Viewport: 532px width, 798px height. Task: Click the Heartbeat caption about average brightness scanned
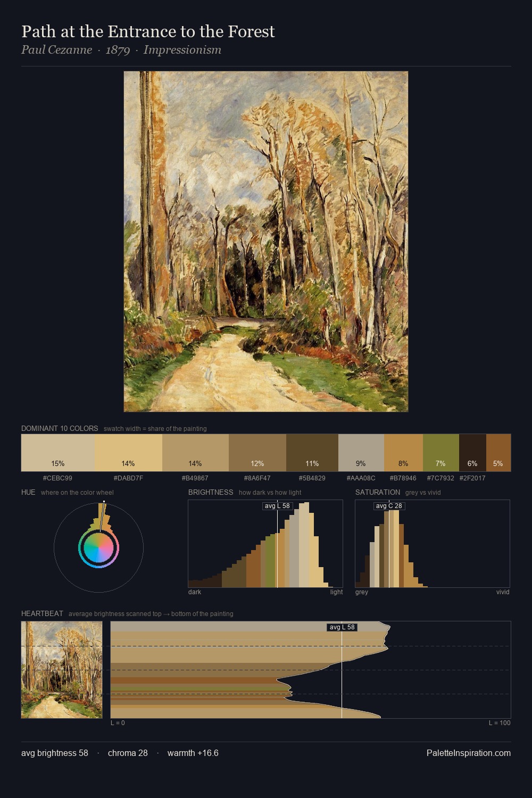pyautogui.click(x=151, y=614)
